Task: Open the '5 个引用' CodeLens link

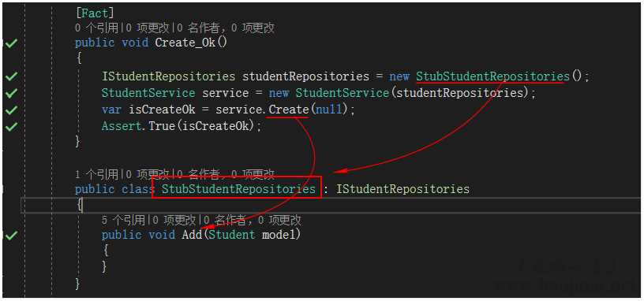Action: click(123, 221)
